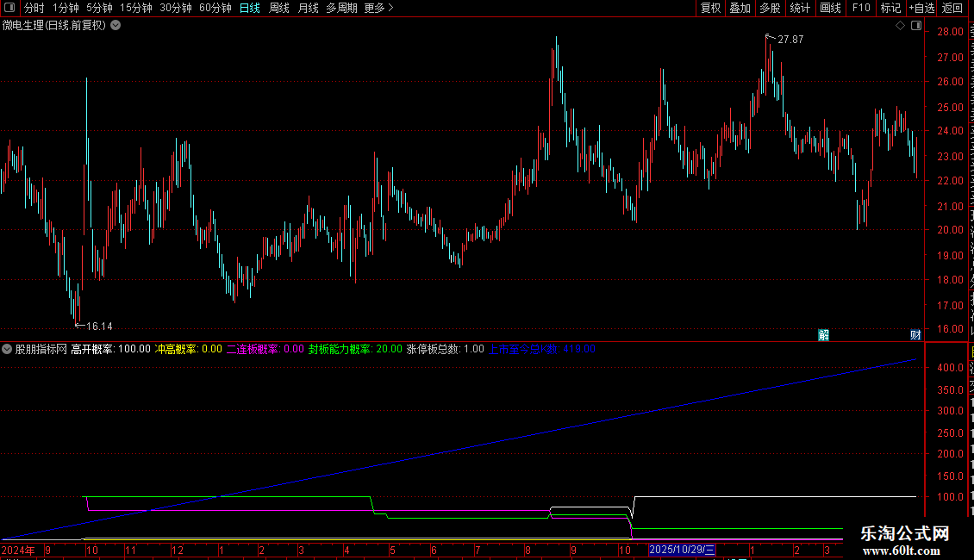Open the 多股 multi-stock view
The height and width of the screenshot is (560, 974).
coord(771,8)
